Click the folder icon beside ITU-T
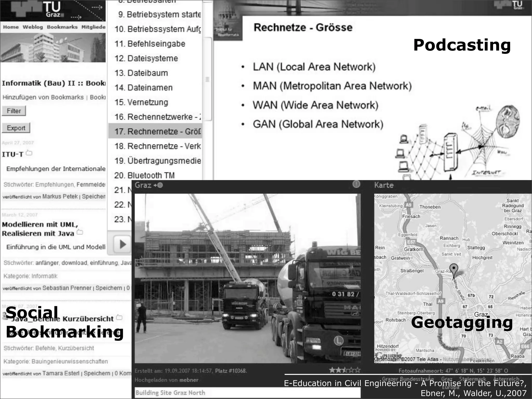This screenshot has height=399, width=532. pos(29,153)
